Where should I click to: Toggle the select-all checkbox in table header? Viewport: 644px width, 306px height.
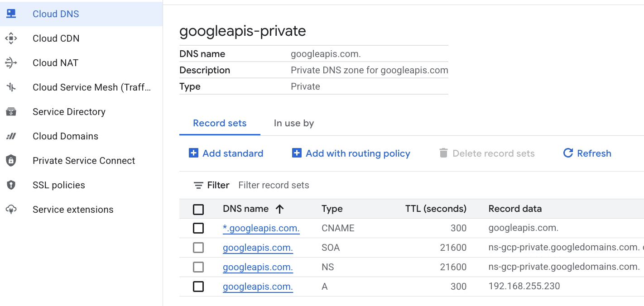(x=198, y=209)
